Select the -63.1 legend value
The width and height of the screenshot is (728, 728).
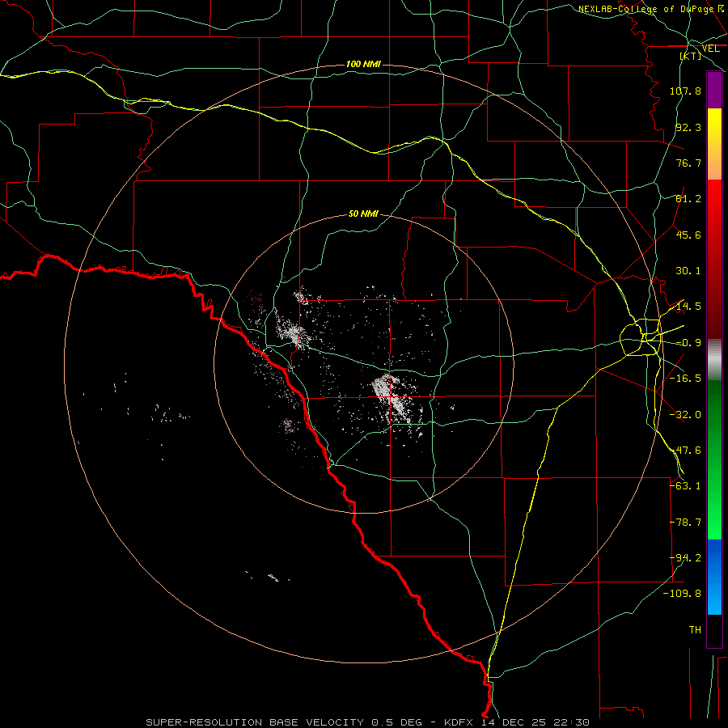click(685, 486)
